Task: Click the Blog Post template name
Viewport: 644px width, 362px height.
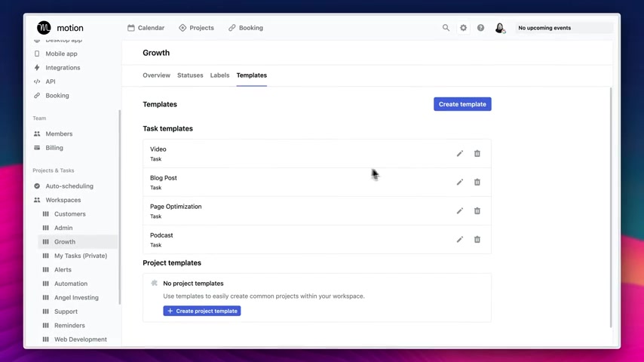Action: pyautogui.click(x=164, y=178)
